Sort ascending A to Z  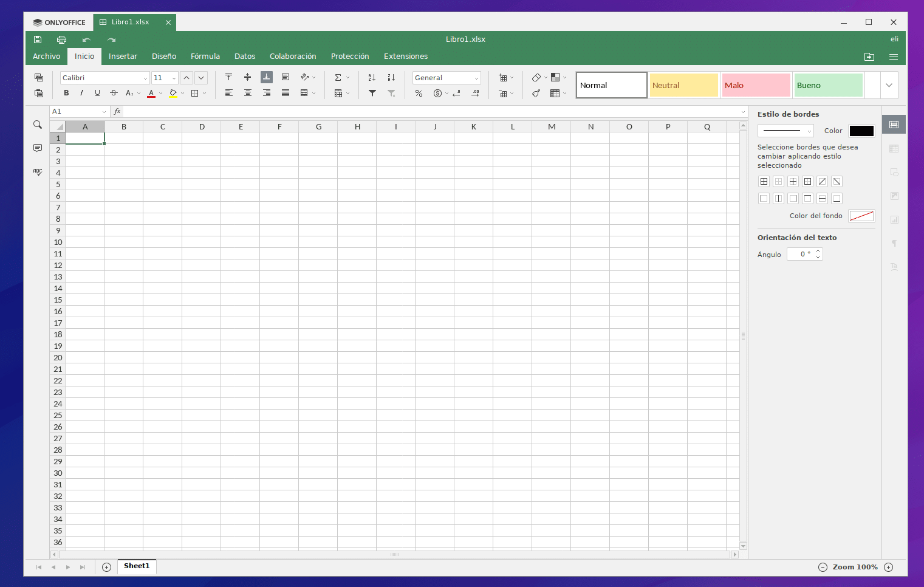(372, 77)
